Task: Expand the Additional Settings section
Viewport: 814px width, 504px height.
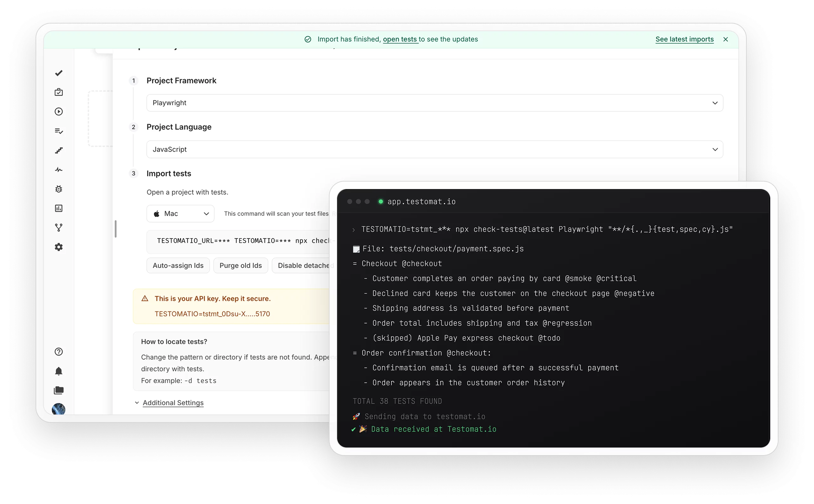Action: point(173,403)
